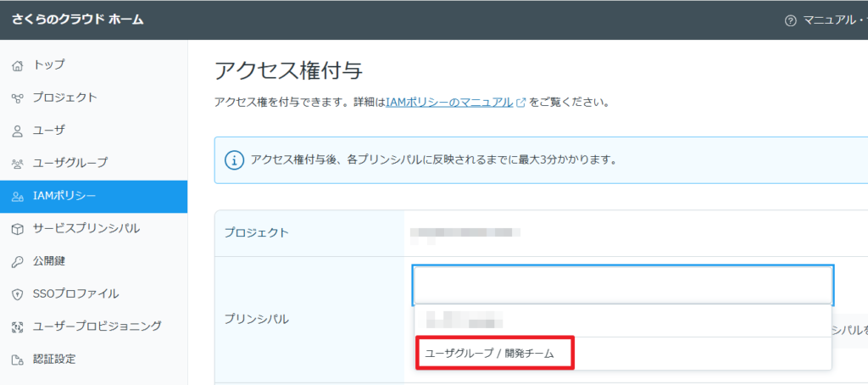This screenshot has height=385, width=868.
Task: Open the IAMポリシーのマニュアル link
Action: pos(449,103)
